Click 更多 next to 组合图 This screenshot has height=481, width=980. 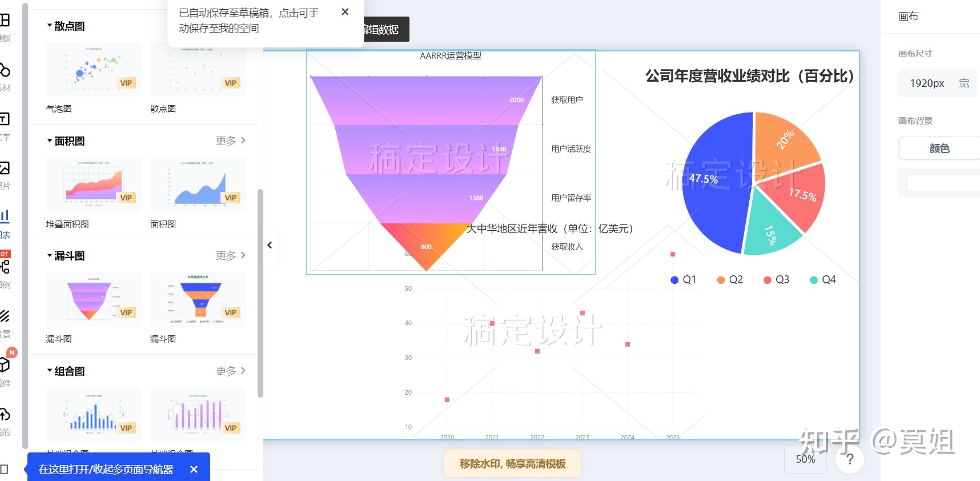[x=231, y=371]
